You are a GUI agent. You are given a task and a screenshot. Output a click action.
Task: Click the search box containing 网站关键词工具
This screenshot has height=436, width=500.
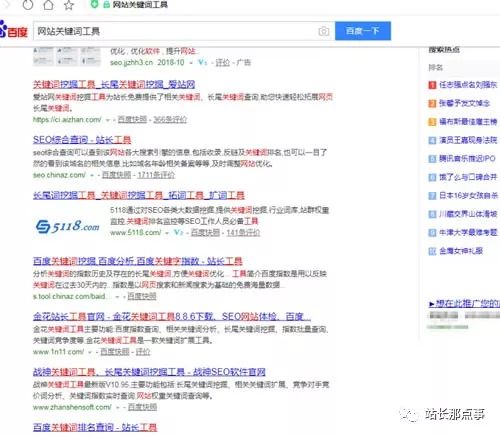(x=184, y=31)
